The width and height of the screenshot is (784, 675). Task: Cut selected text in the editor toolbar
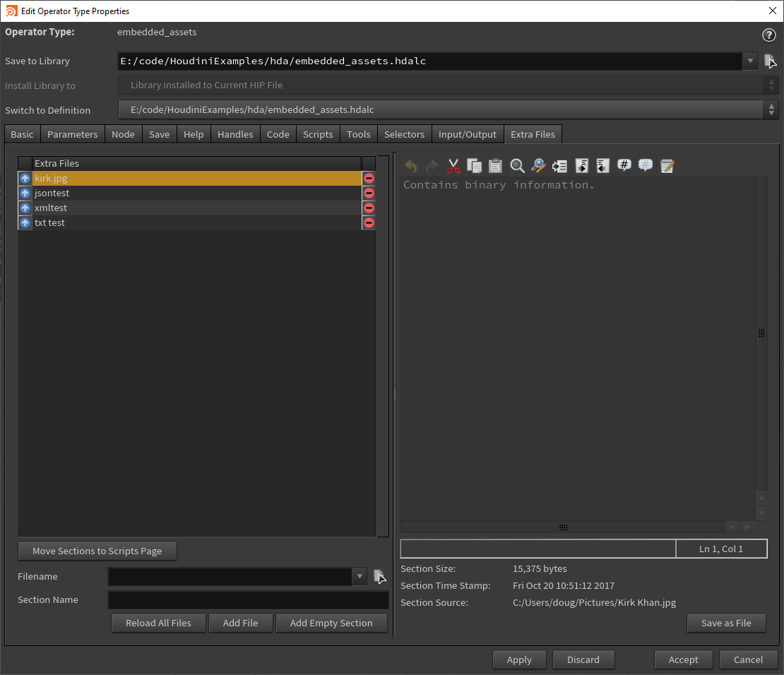(453, 166)
